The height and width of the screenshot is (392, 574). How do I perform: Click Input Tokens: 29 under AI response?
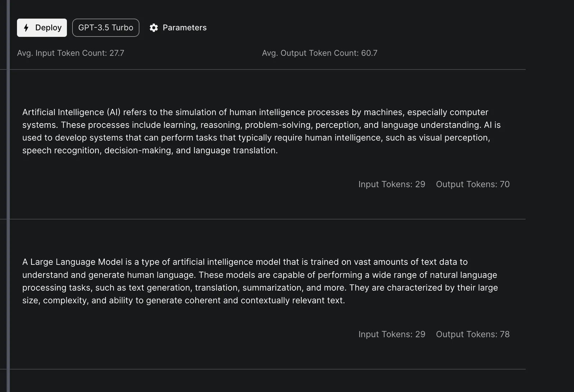click(x=392, y=184)
